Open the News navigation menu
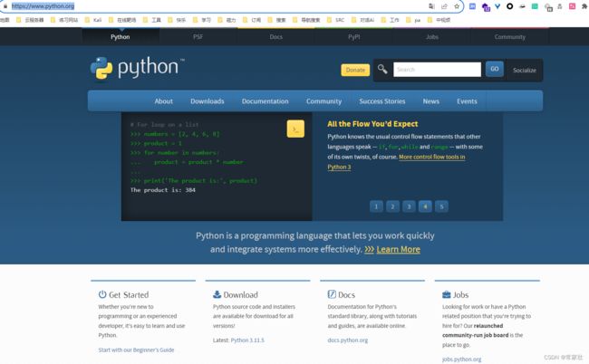 pos(430,101)
